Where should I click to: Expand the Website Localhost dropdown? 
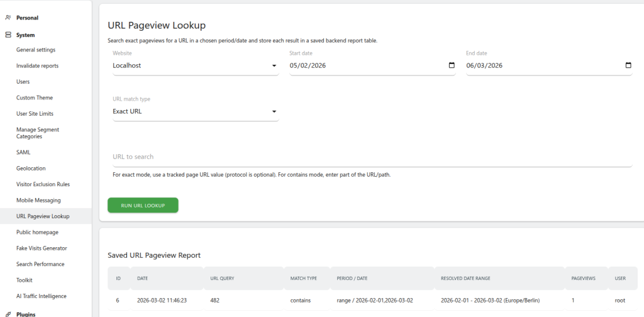[195, 65]
